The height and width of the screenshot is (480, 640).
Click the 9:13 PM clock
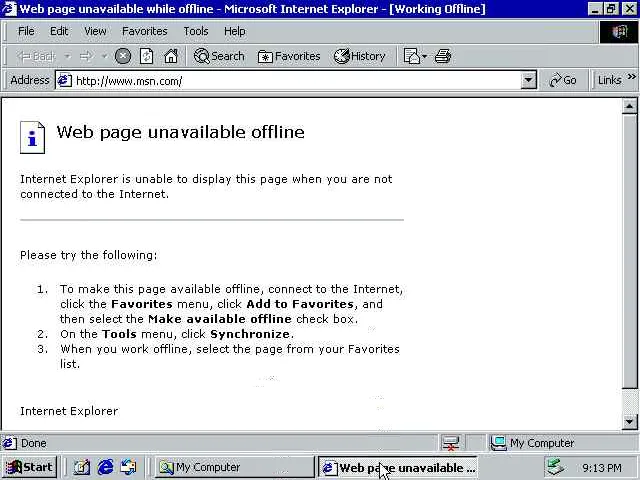(x=602, y=468)
